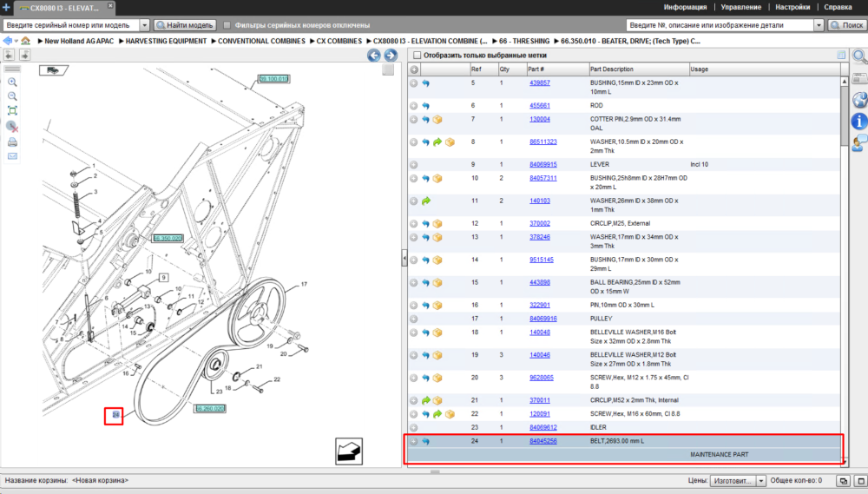
Task: Open the search magnifier in right sidebar
Action: (859, 56)
